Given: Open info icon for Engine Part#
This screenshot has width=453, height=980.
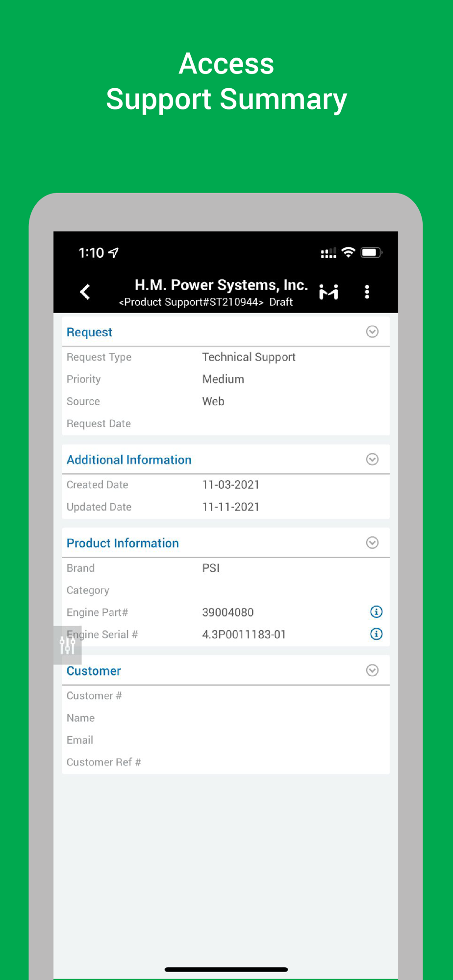Looking at the screenshot, I should coord(376,612).
